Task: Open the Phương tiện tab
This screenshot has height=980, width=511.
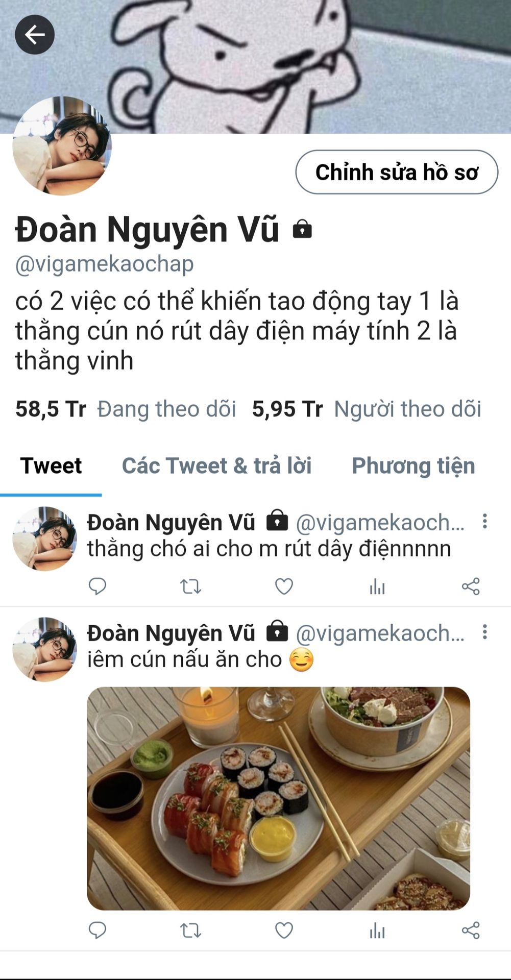Action: (413, 465)
